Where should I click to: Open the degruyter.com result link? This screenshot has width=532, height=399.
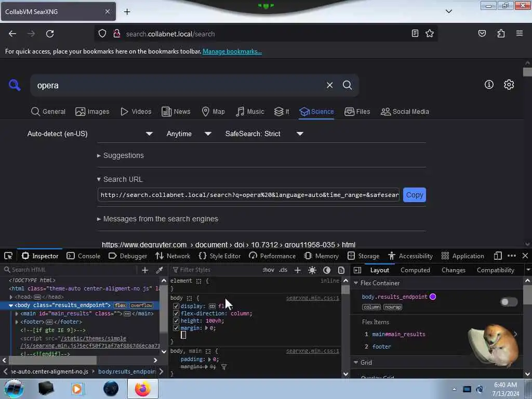[x=229, y=245]
